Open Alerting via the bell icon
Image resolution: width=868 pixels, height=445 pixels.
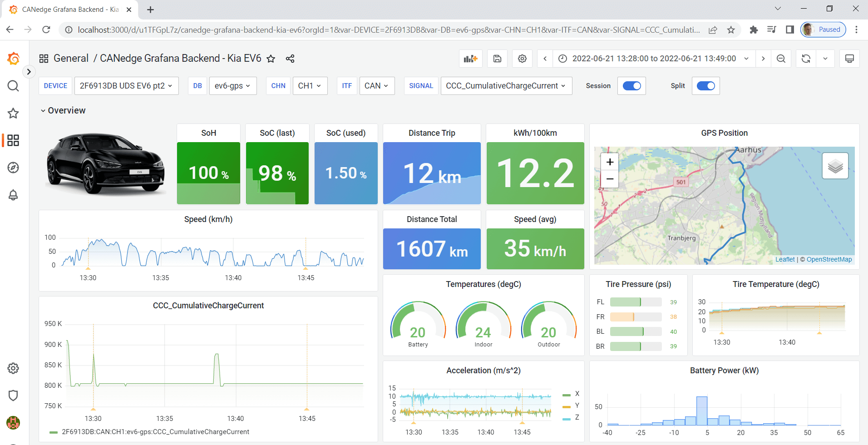13,195
